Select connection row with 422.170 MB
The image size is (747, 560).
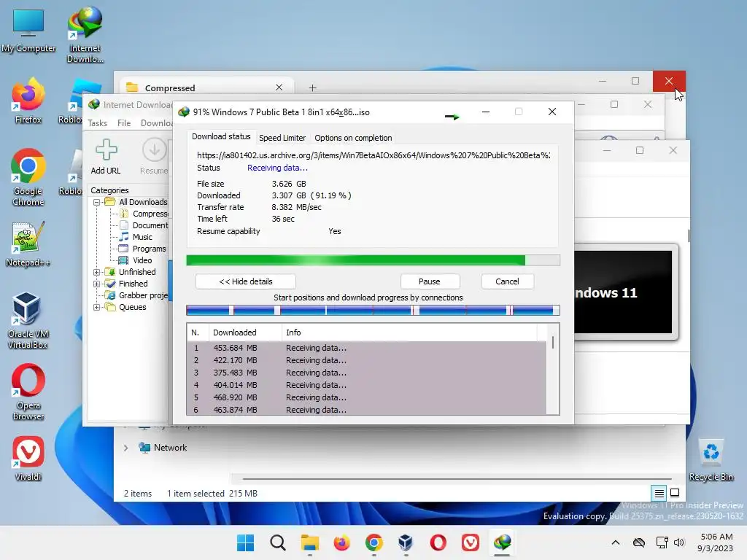pyautogui.click(x=367, y=360)
